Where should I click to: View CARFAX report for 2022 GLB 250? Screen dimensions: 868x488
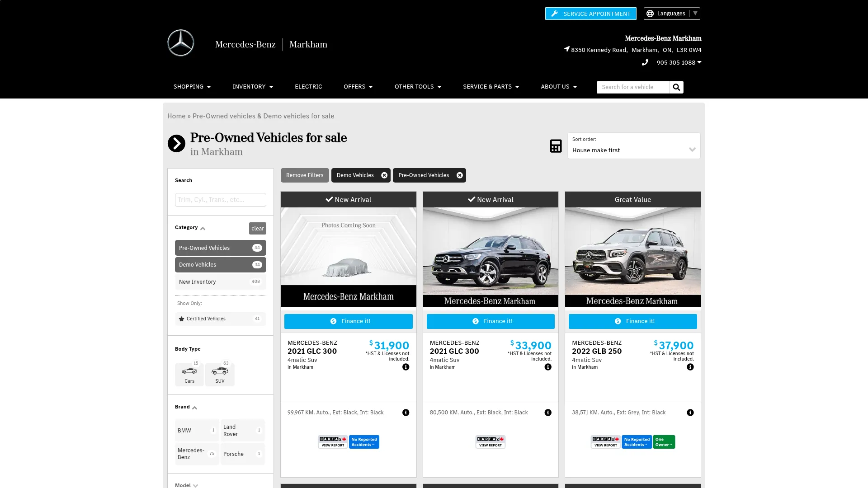click(x=606, y=442)
